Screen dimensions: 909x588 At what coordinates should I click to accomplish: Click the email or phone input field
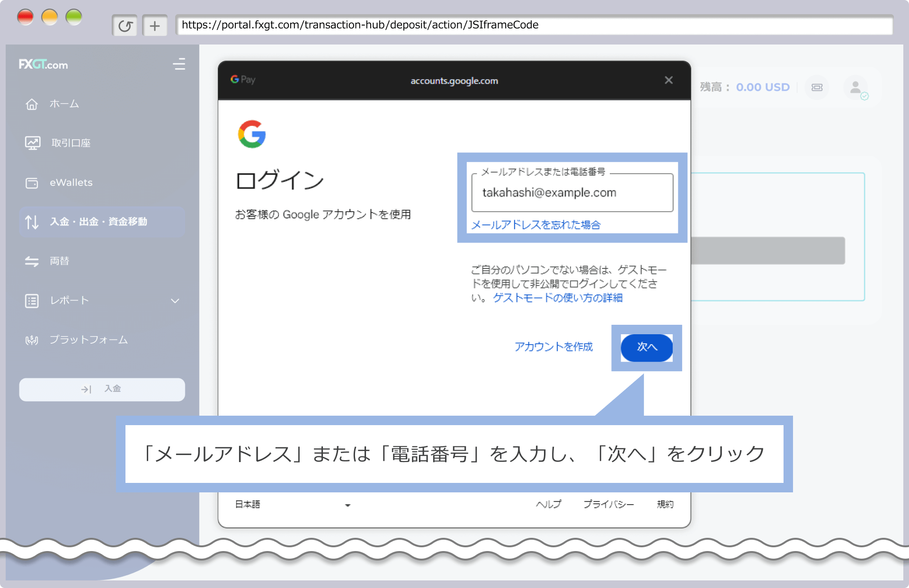(x=572, y=192)
